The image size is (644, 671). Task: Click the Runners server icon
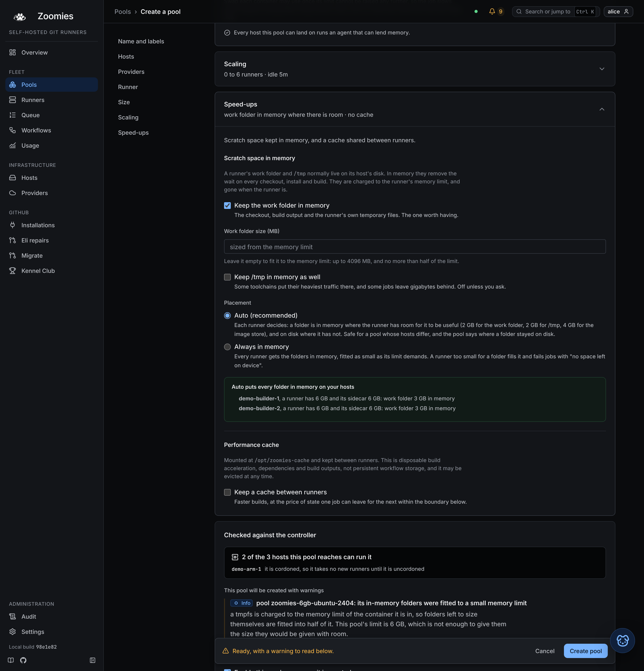click(x=13, y=100)
